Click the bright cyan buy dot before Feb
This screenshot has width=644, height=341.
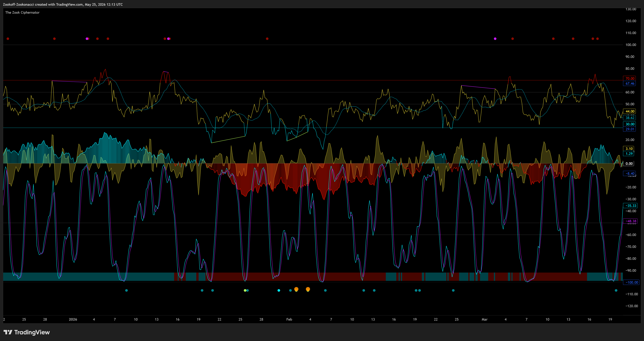click(x=279, y=291)
